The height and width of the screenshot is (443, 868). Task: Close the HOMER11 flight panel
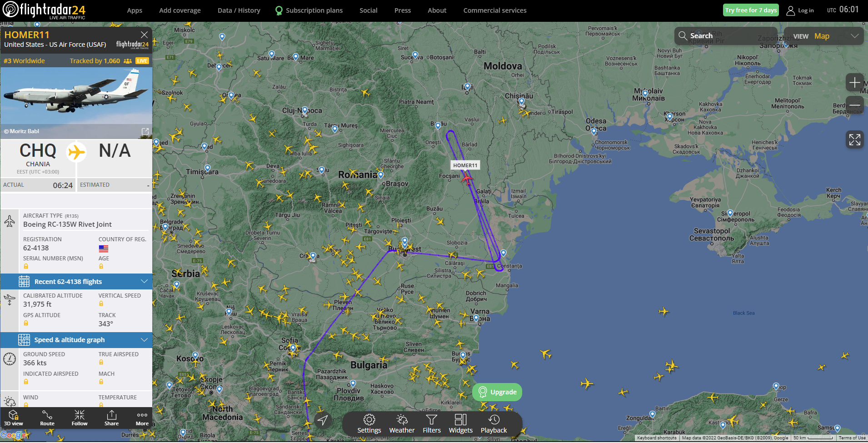(144, 35)
